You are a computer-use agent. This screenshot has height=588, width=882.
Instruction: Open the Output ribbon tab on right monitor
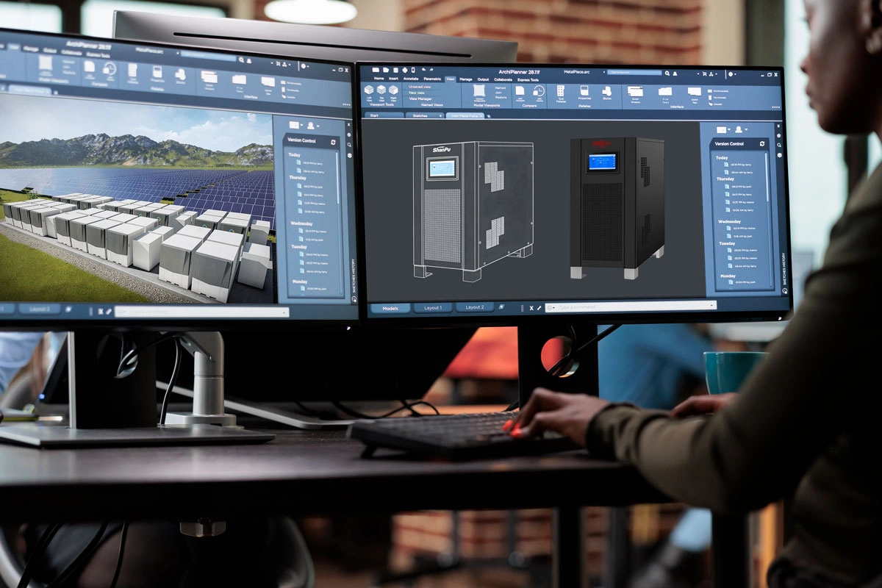tap(483, 79)
